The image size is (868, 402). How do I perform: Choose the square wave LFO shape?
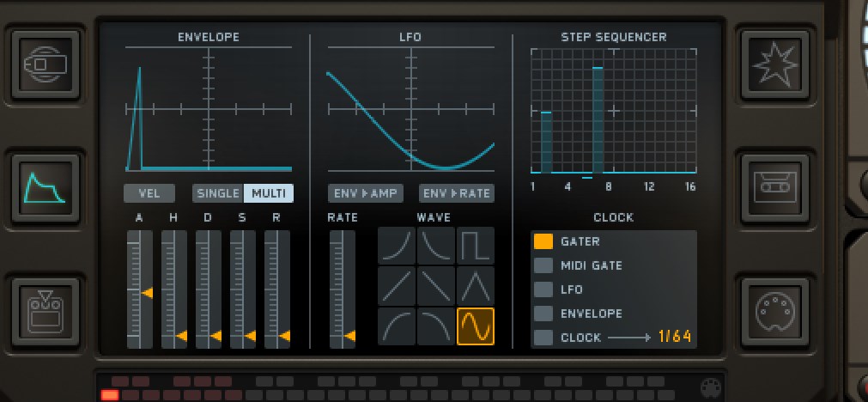[475, 246]
